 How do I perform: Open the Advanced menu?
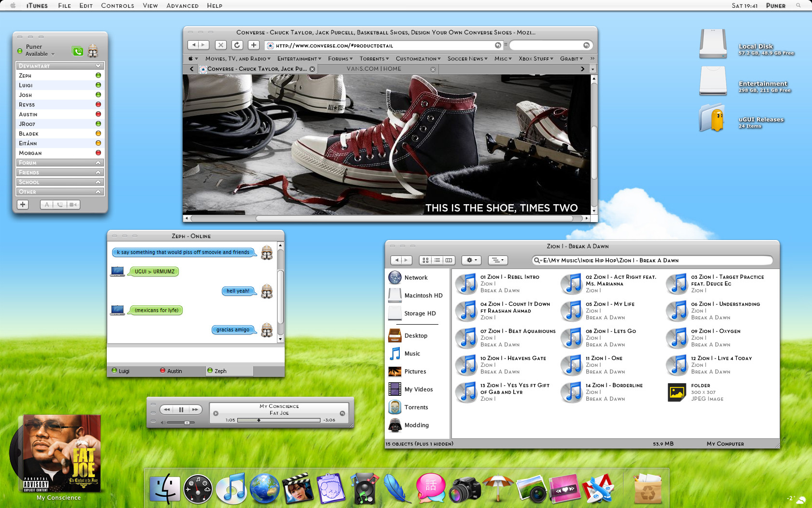tap(182, 6)
